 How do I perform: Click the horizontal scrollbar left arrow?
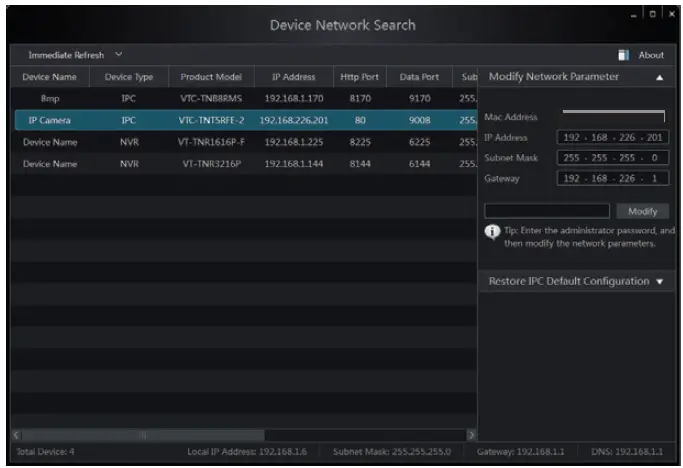[16, 434]
